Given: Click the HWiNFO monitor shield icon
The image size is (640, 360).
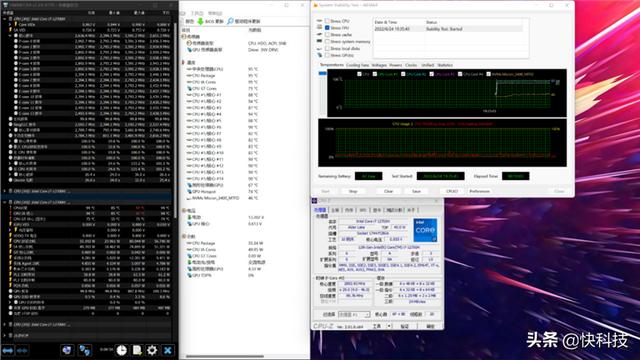Looking at the screenshot, I should pyautogui.click(x=67, y=350).
